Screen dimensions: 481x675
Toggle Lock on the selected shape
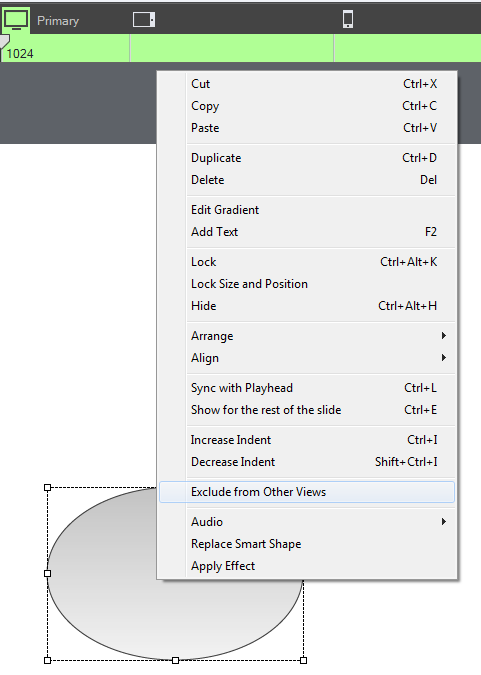point(307,262)
